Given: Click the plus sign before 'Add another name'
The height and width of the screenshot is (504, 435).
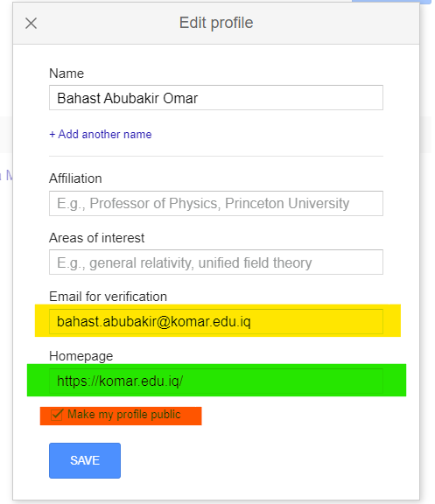Looking at the screenshot, I should click(x=53, y=135).
